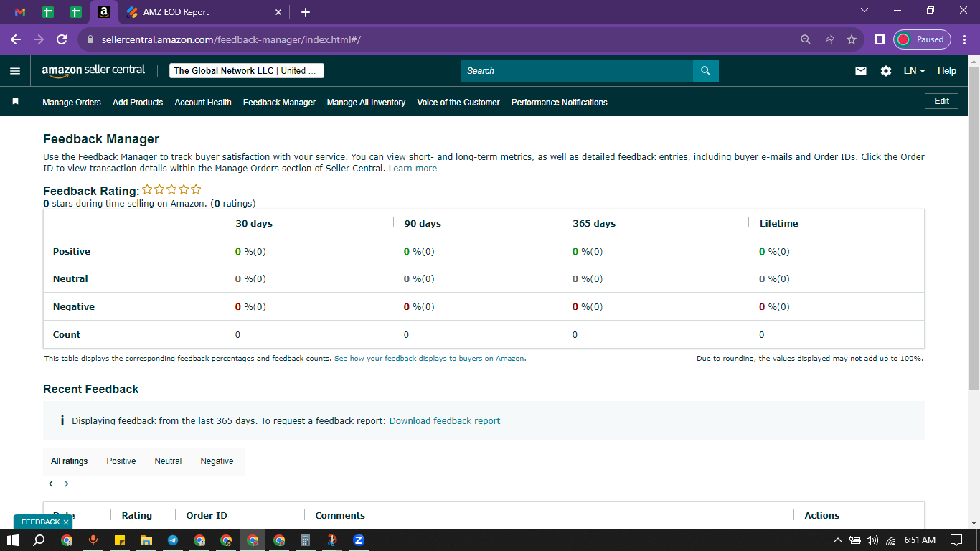Reload the current page
Viewport: 980px width, 551px height.
click(x=62, y=39)
